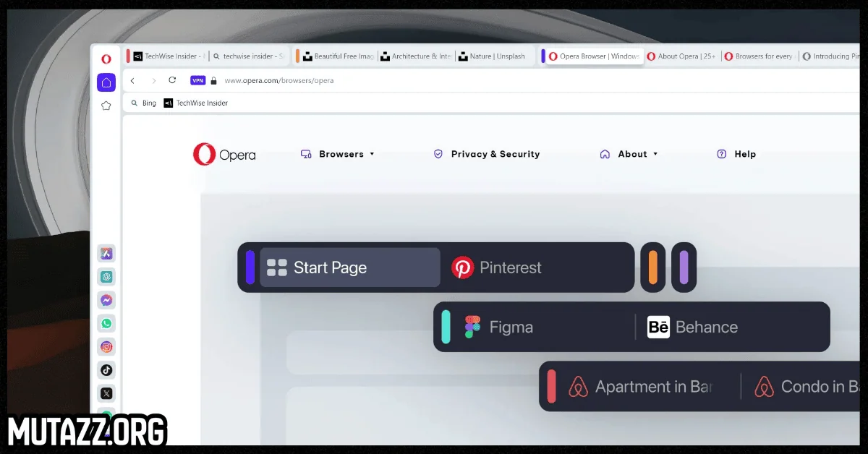The height and width of the screenshot is (454, 868).
Task: Open the Aria AI sidebar icon
Action: [106, 254]
